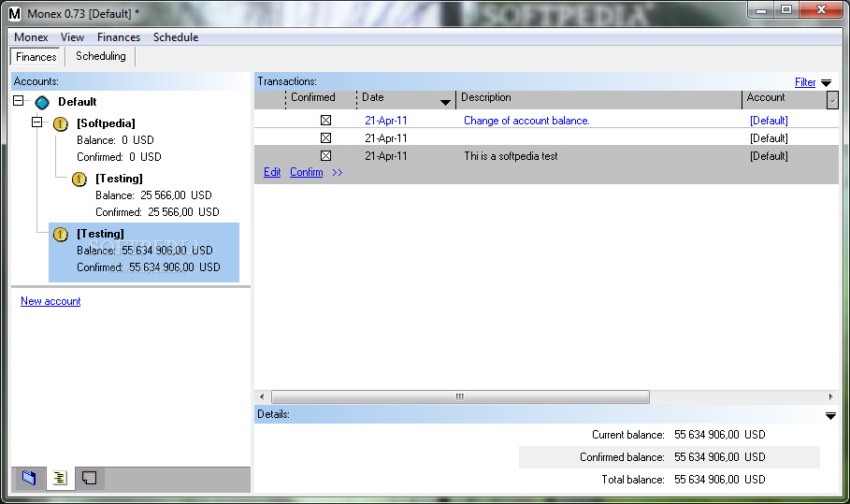Click the Confirm transaction link
This screenshot has width=850, height=504.
(x=307, y=172)
